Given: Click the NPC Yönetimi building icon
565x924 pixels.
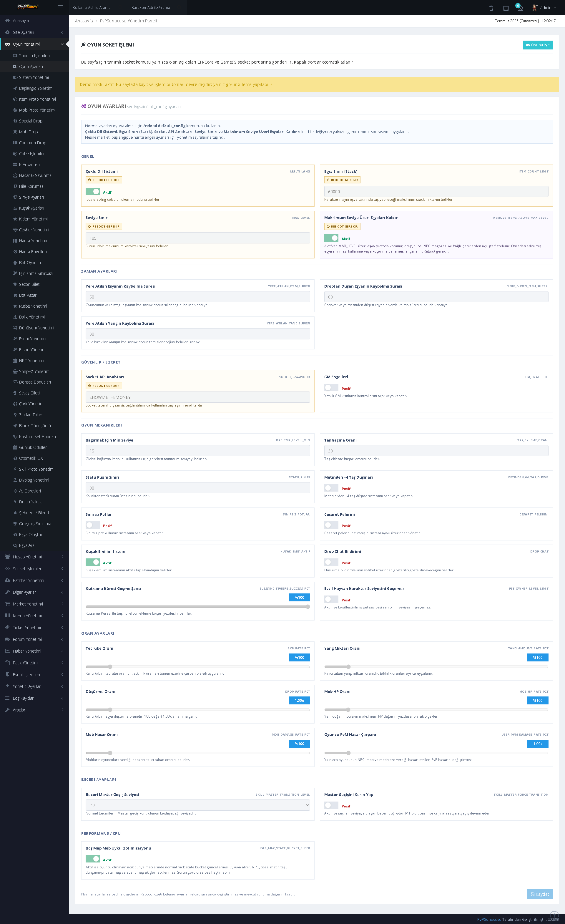Looking at the screenshot, I should point(15,360).
